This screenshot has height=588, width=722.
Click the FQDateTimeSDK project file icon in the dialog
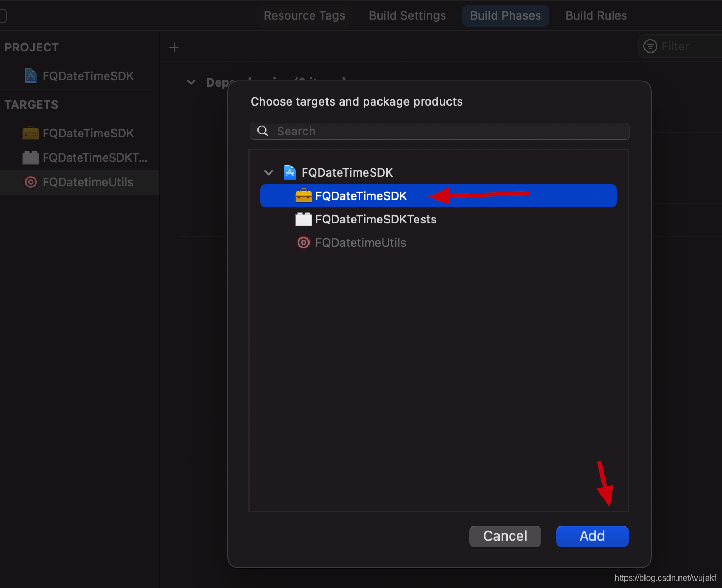click(290, 172)
